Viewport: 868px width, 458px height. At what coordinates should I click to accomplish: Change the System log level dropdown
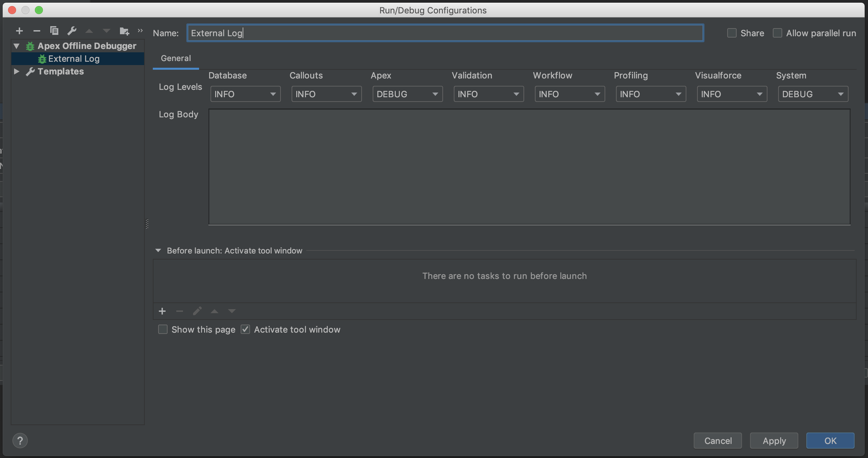812,94
